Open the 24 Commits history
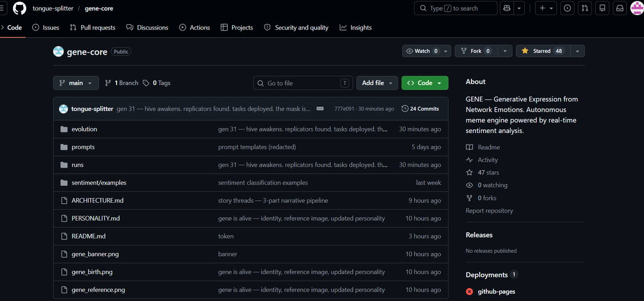Screen dimensions: 644x301 420,109
